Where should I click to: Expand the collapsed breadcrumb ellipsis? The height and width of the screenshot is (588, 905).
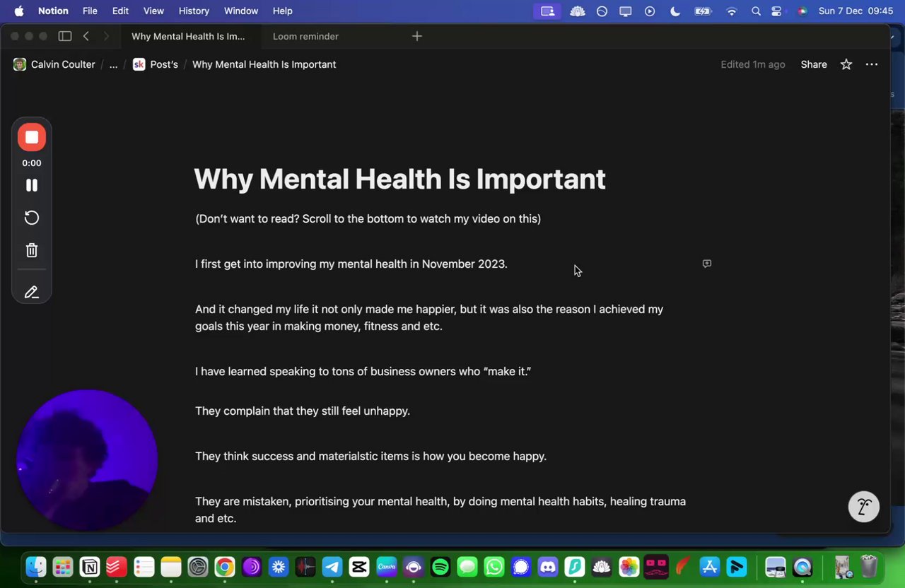113,64
